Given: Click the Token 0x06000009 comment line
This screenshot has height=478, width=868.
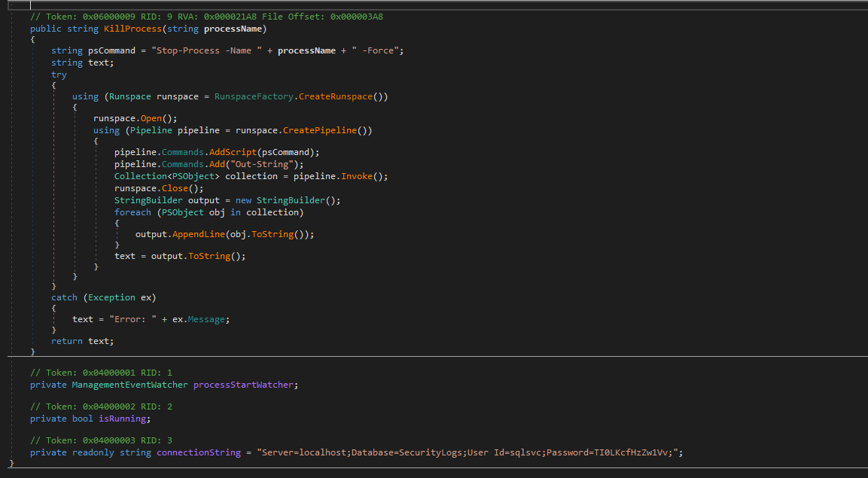Looking at the screenshot, I should click(x=206, y=17).
